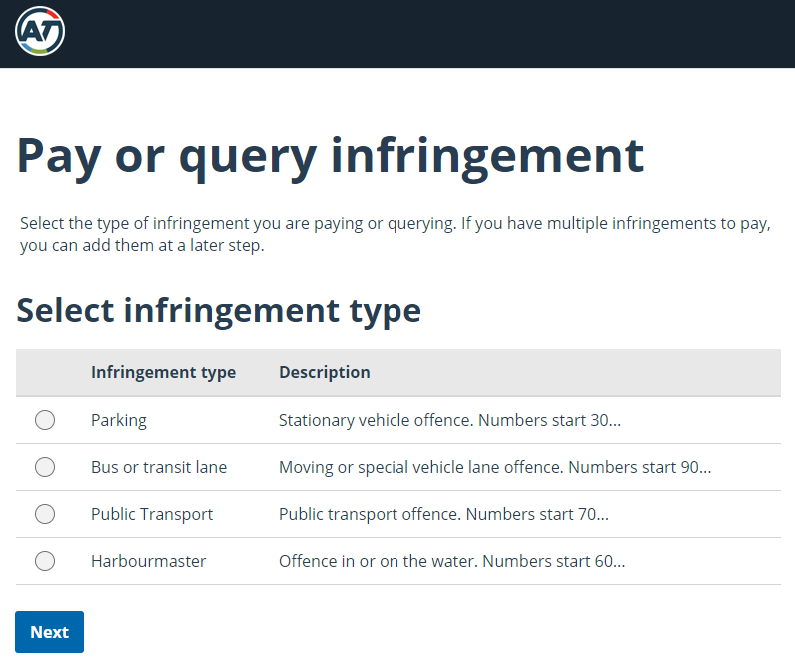Click the 'Parking' infringement type text

coord(119,420)
